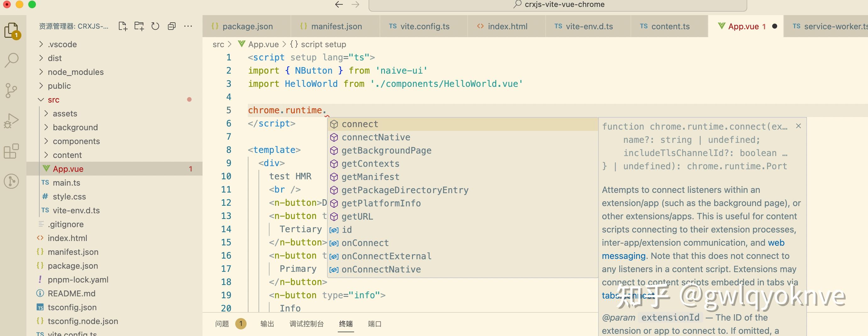Expand the node_modules folder
Viewport: 868px width, 336px height.
75,72
